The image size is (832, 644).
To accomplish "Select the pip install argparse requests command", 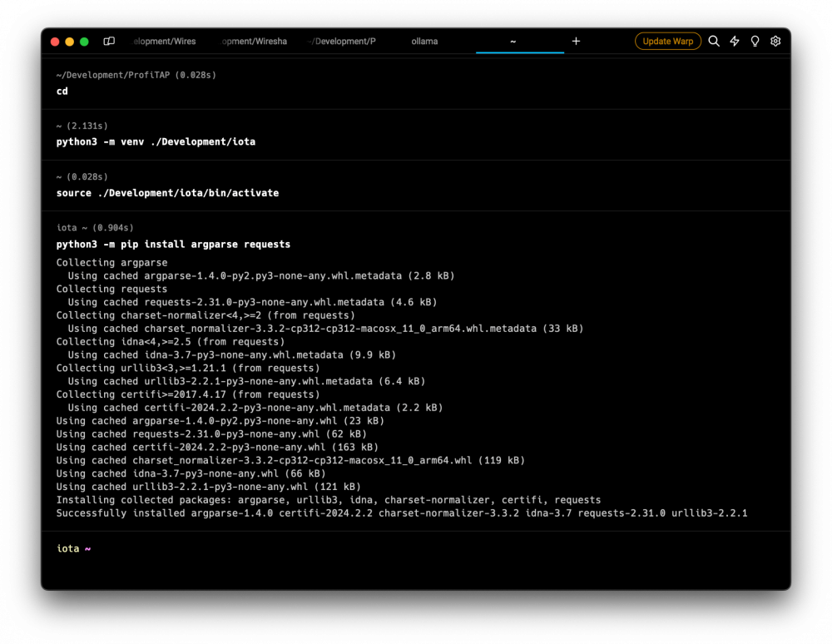I will [173, 245].
